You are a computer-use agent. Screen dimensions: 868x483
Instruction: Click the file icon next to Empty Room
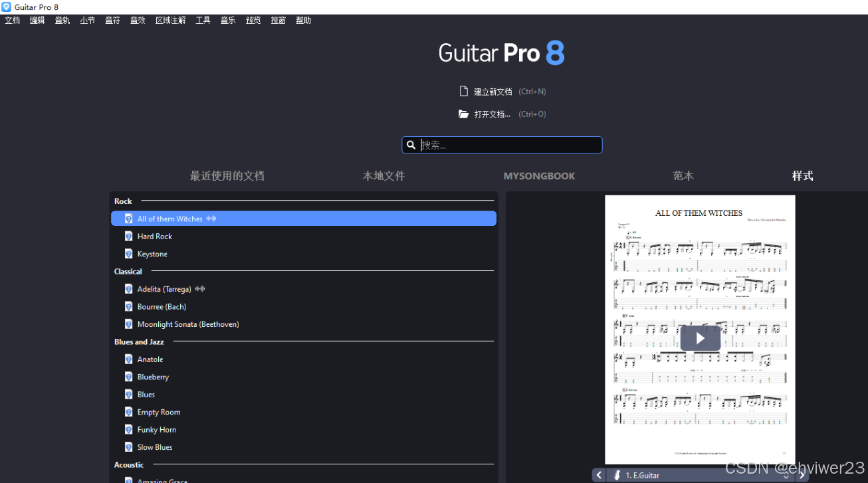pos(129,412)
